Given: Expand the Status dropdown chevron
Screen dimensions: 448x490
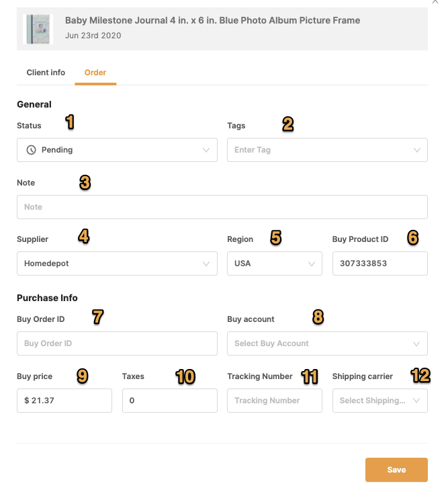Looking at the screenshot, I should (x=206, y=150).
